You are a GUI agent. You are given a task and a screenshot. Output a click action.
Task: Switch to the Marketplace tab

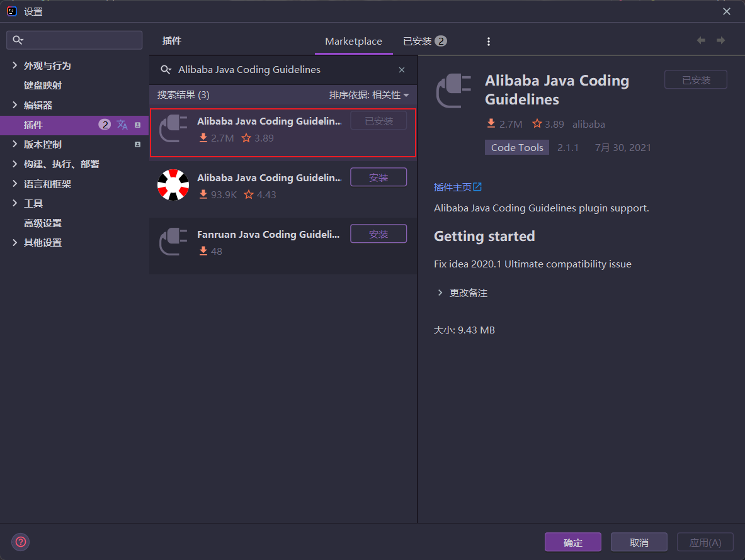pyautogui.click(x=353, y=42)
